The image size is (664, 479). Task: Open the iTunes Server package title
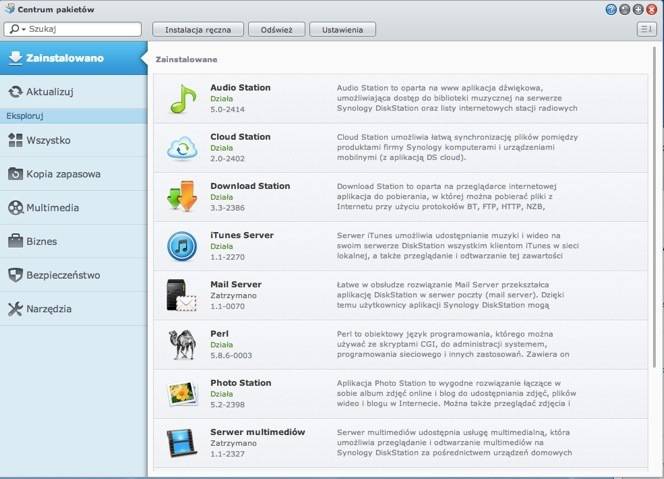click(242, 235)
